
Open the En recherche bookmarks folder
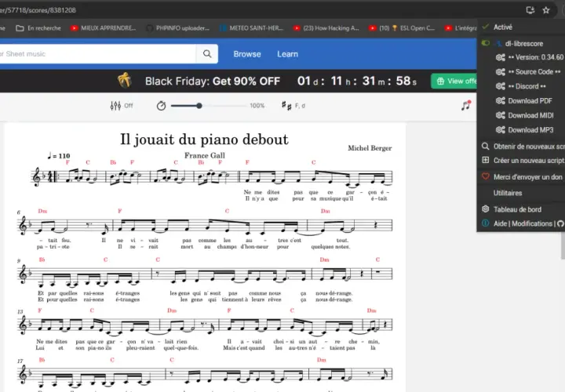(x=38, y=28)
